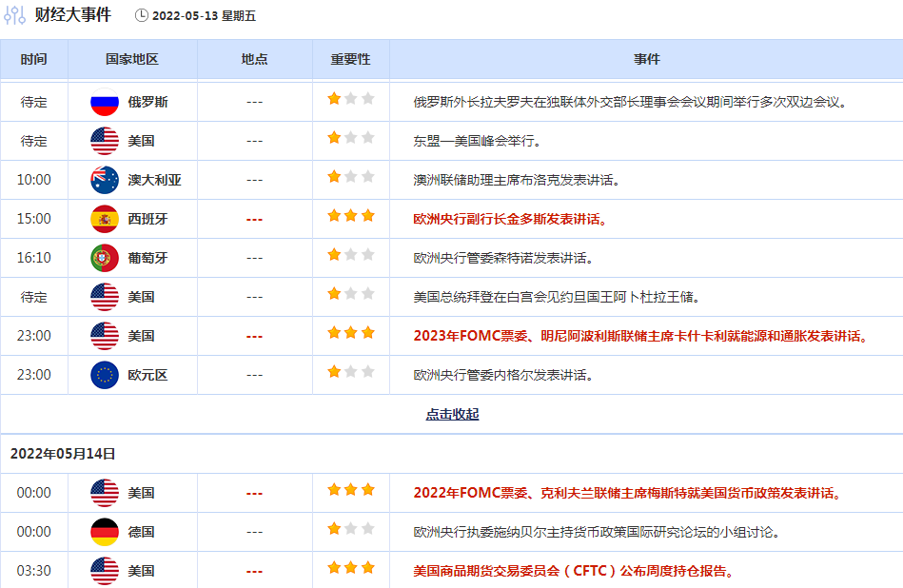The image size is (903, 588).
Task: Click the US flag in the 03:30 row
Action: 104,571
